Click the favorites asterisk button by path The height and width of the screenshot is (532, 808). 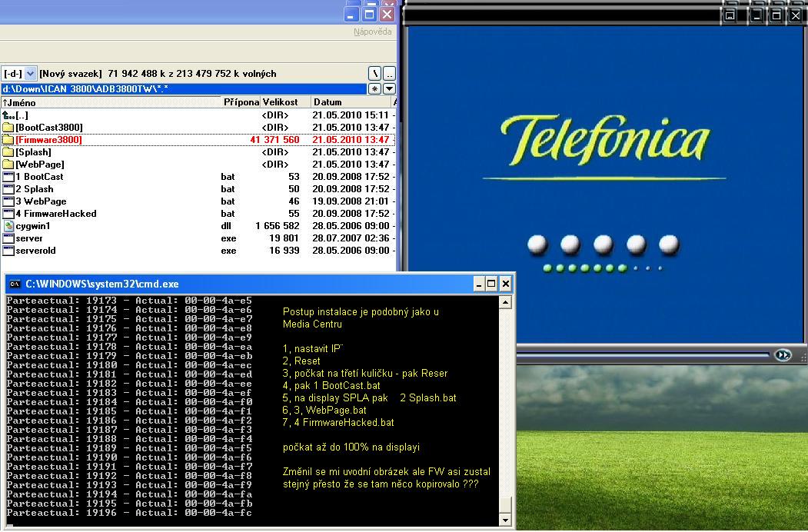[x=374, y=88]
